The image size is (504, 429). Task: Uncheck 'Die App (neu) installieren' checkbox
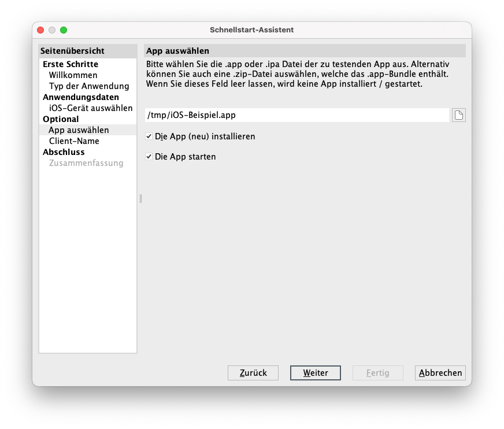[x=149, y=136]
